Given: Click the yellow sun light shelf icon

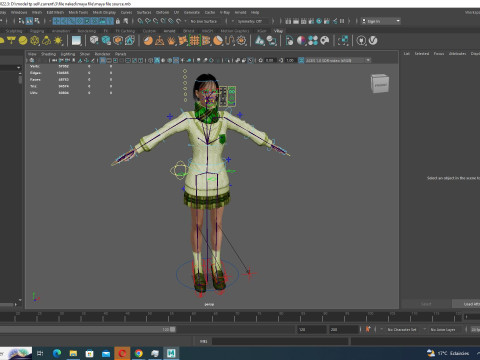Looking at the screenshot, I should click(58, 41).
